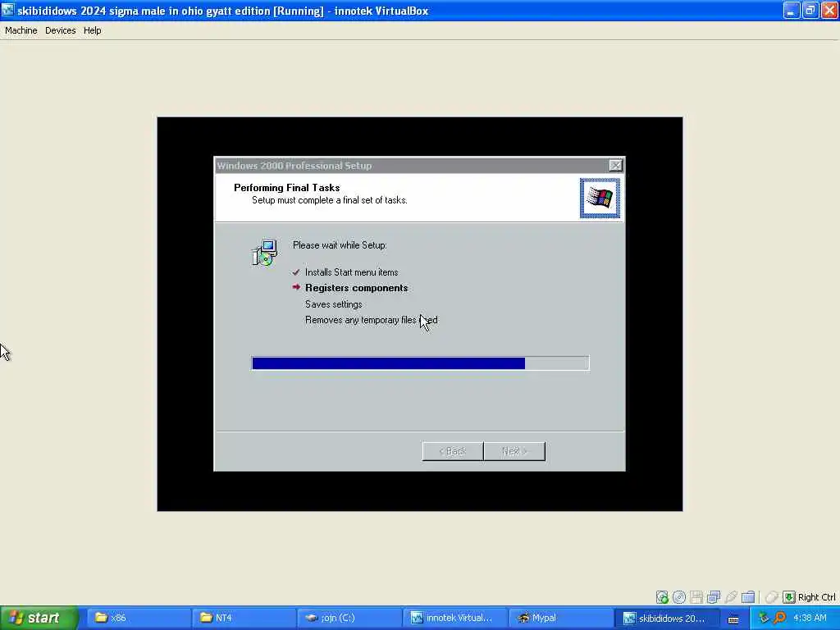Click the 'Performing Final Tasks' heading
Image resolution: width=840 pixels, height=630 pixels.
coord(286,188)
